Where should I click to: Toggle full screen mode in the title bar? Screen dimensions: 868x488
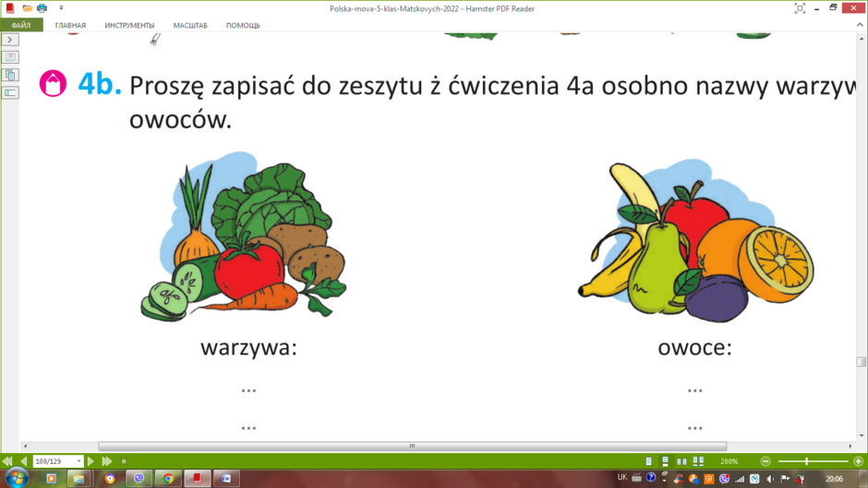coord(800,8)
